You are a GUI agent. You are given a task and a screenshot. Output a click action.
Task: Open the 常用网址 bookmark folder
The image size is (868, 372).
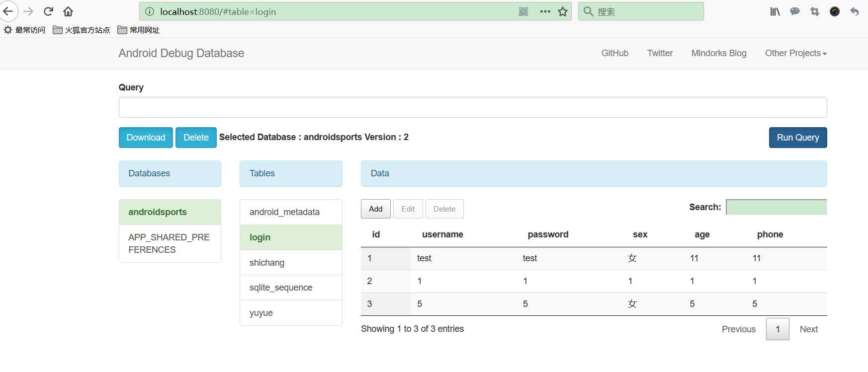click(139, 30)
